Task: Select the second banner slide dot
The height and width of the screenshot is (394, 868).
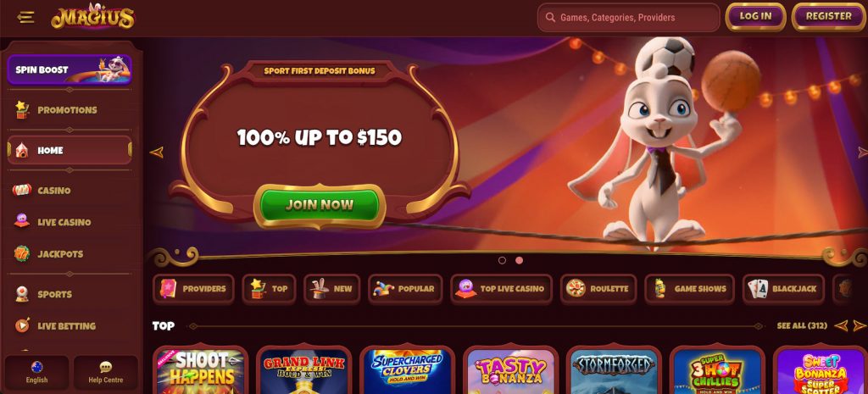Action: [520, 260]
